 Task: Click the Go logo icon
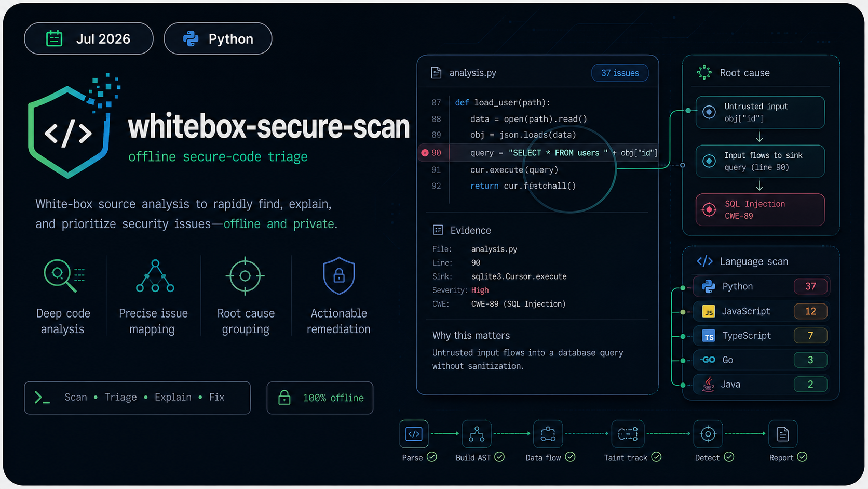[708, 360]
